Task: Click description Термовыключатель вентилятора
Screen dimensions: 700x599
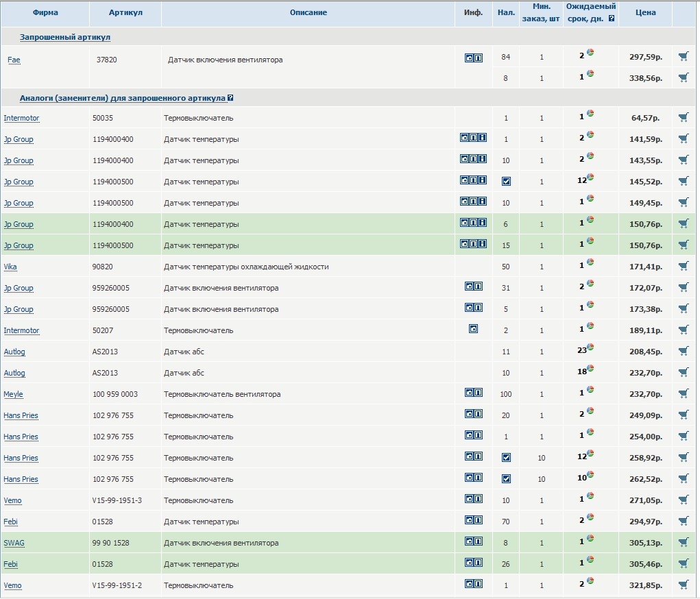Action: [x=222, y=394]
